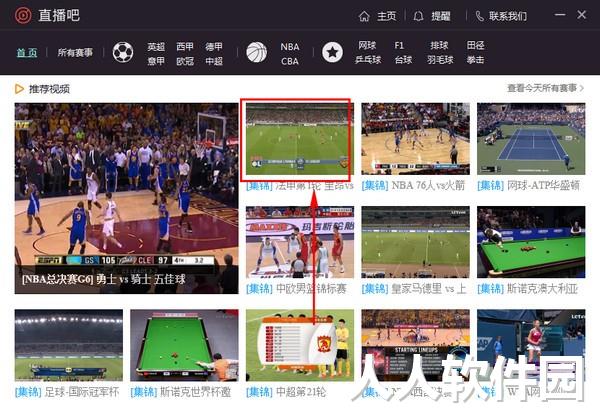
Task: Click the NBA 76人vs火箭 title link
Action: click(x=413, y=186)
